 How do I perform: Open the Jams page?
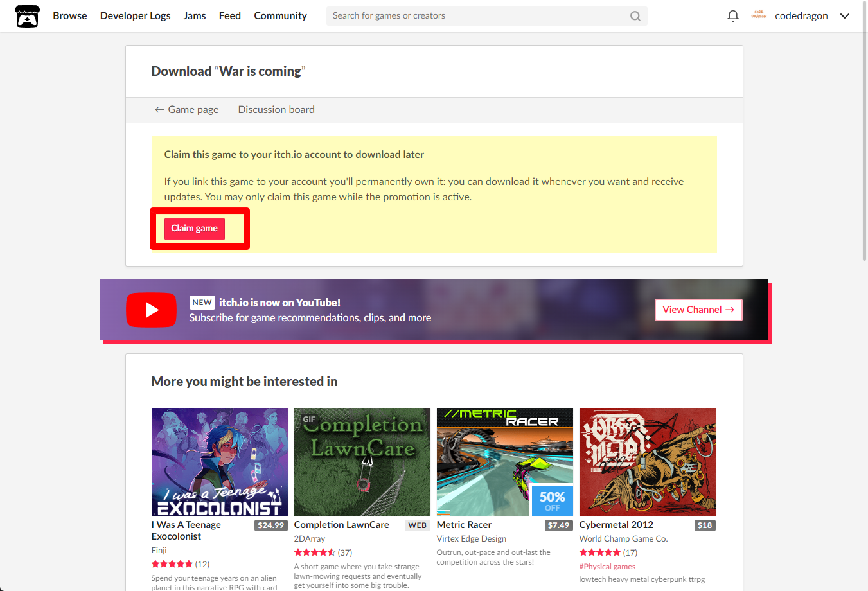click(195, 16)
